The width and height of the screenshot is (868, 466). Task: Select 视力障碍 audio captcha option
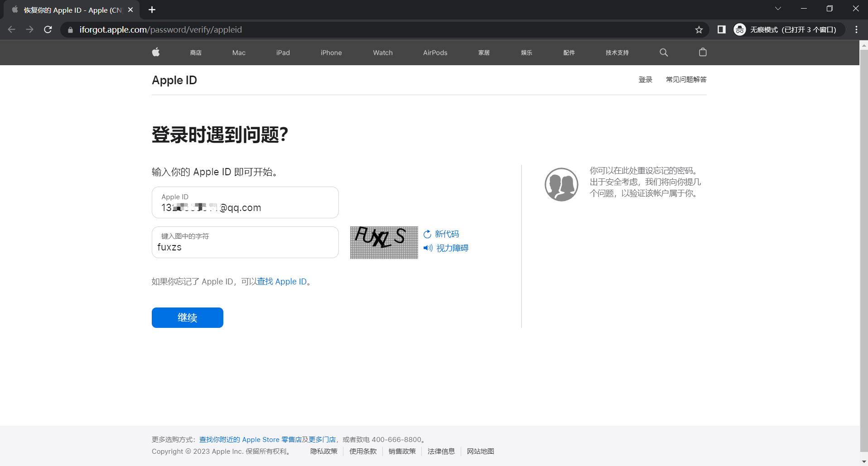coord(452,248)
